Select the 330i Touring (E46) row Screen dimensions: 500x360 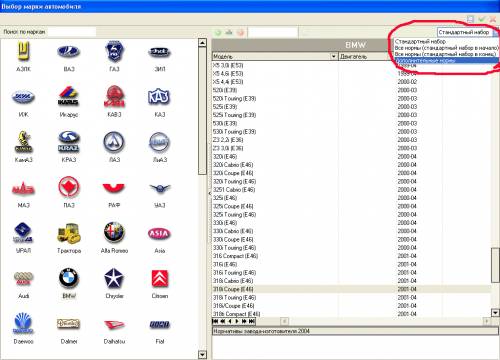tap(351, 248)
